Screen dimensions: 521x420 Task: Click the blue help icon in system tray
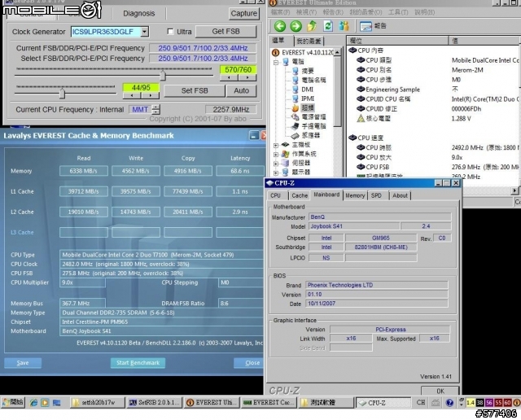pos(449,403)
